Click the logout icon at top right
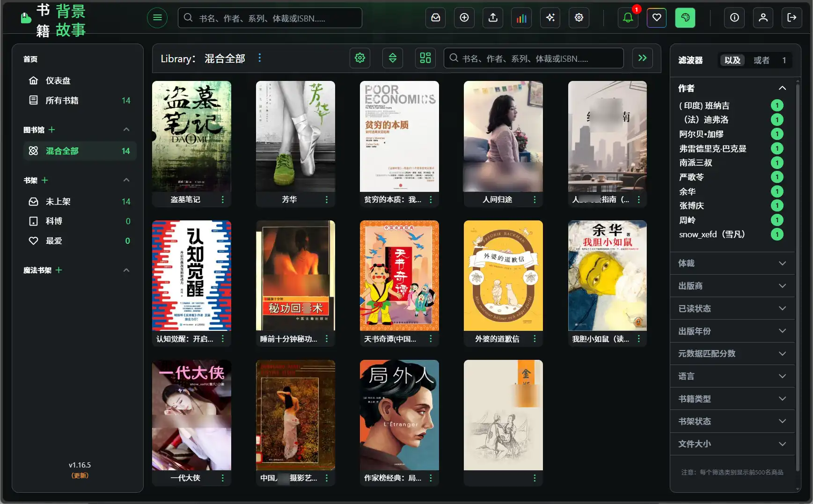This screenshot has width=813, height=504. pyautogui.click(x=792, y=18)
